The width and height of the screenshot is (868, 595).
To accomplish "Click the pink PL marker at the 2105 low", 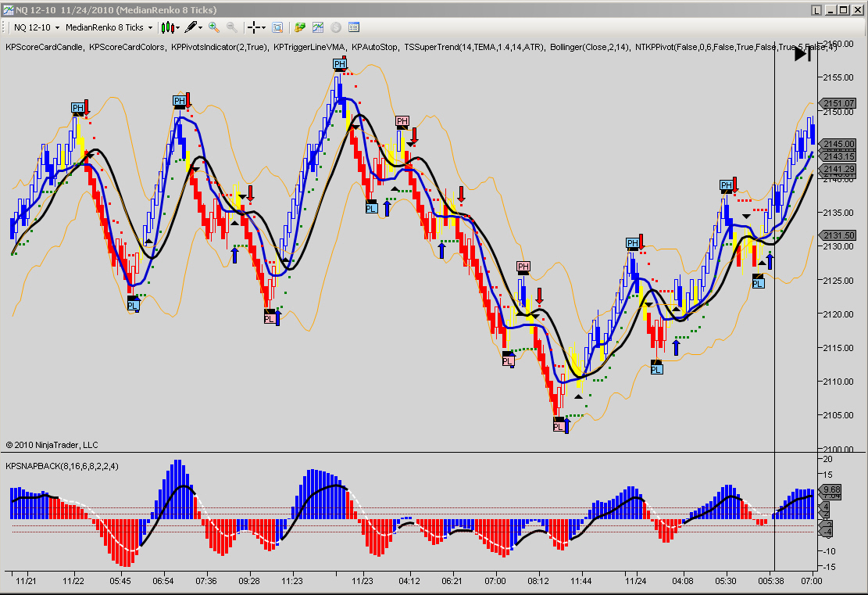I will [559, 427].
